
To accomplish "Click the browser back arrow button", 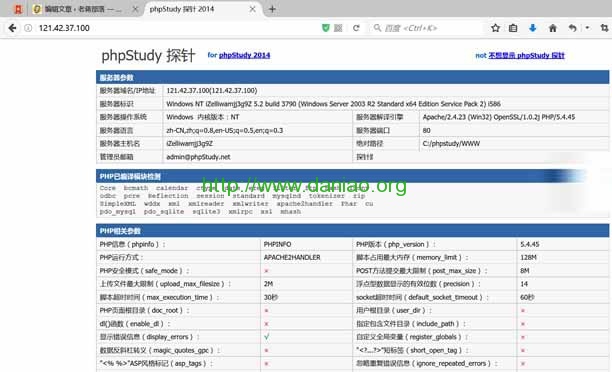I will pyautogui.click(x=12, y=28).
